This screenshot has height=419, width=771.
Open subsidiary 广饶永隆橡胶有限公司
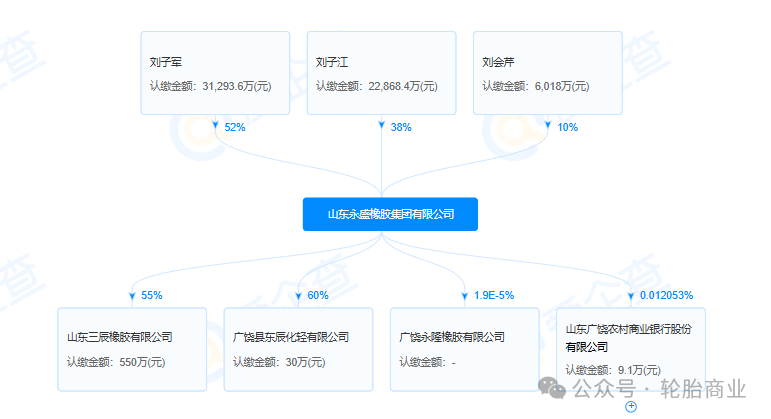[465, 349]
